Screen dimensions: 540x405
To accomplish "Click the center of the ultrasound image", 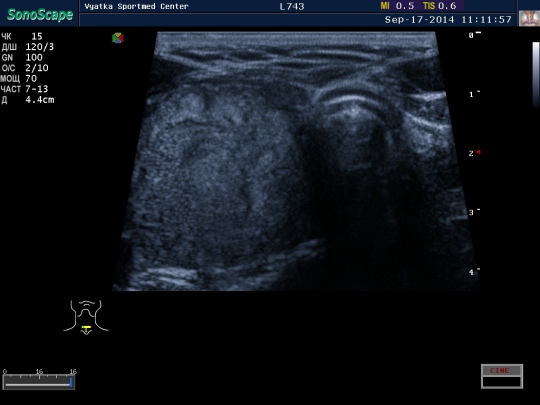I will (296, 161).
